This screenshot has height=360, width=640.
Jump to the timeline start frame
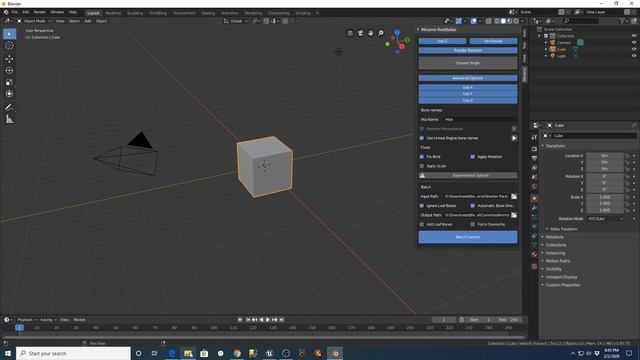coord(248,320)
